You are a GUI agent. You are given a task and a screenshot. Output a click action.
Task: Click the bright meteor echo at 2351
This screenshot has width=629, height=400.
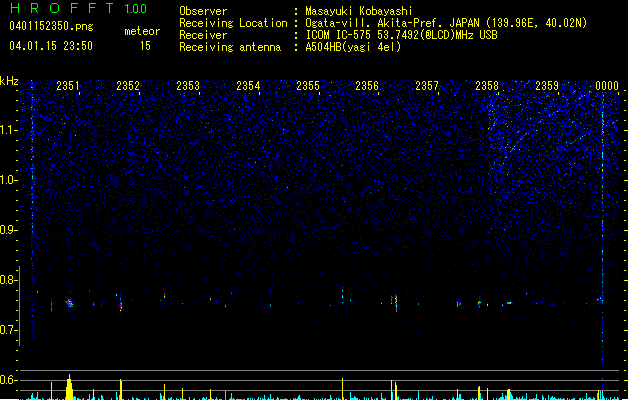tap(70, 303)
